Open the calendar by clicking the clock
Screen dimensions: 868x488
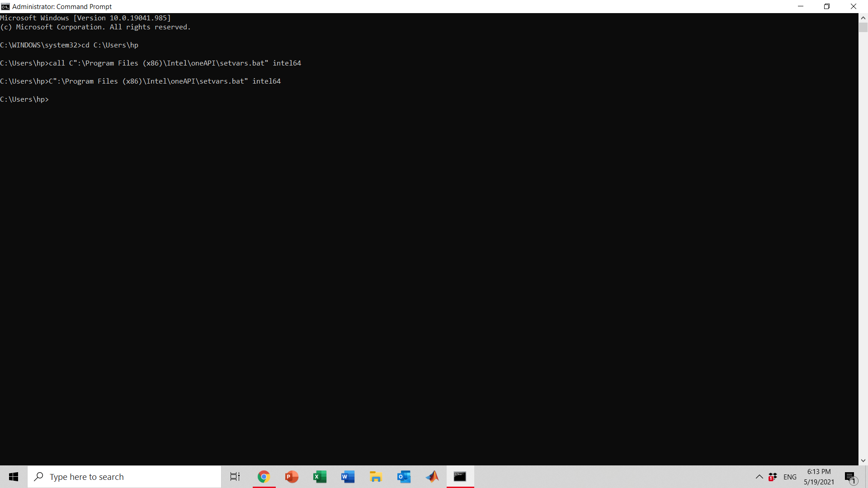[819, 477]
